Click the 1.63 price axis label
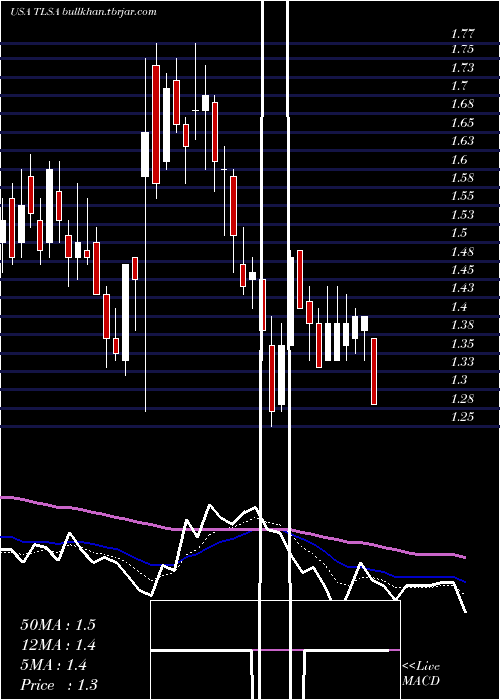This screenshot has height=700, width=500. pos(462,141)
